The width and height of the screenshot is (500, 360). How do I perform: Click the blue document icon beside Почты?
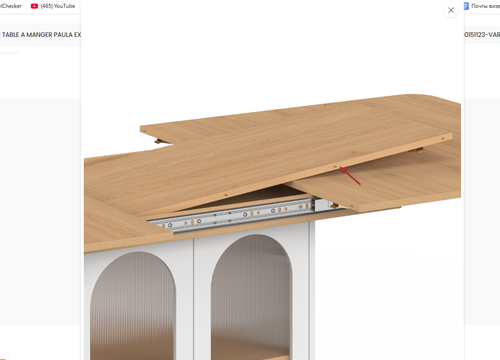click(466, 6)
